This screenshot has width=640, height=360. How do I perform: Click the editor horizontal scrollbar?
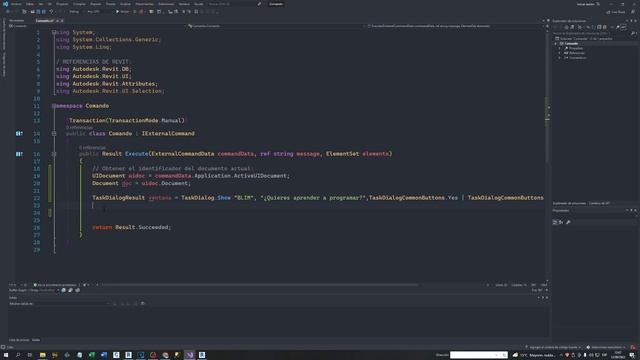click(x=260, y=285)
